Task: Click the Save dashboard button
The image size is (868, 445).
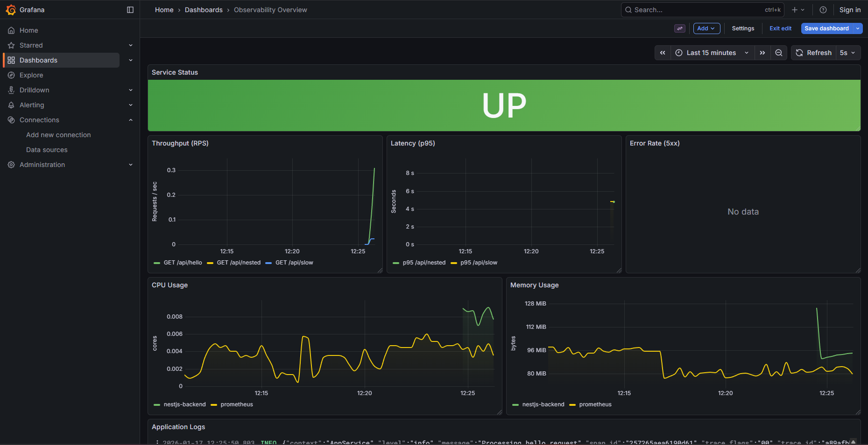Action: tap(826, 28)
